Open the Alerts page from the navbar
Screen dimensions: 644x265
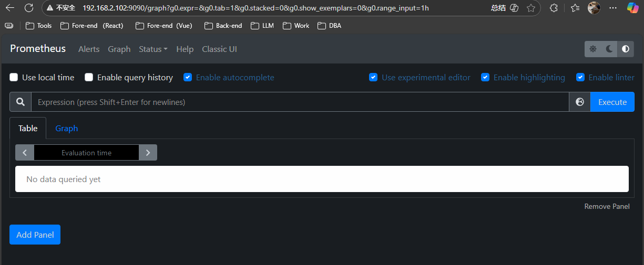pyautogui.click(x=89, y=49)
